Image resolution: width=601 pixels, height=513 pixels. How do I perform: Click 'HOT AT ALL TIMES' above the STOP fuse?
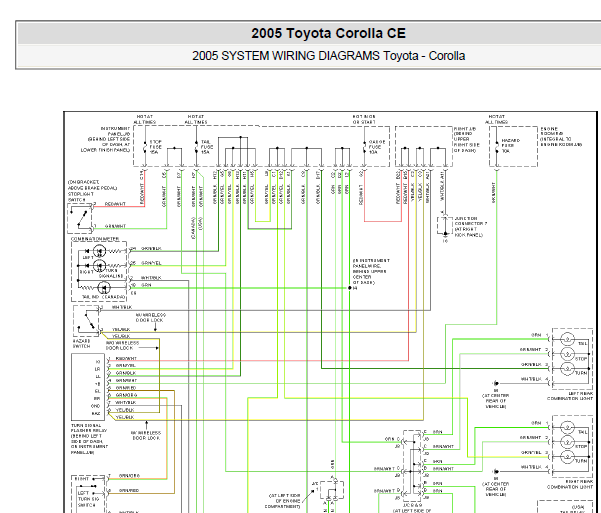145,119
